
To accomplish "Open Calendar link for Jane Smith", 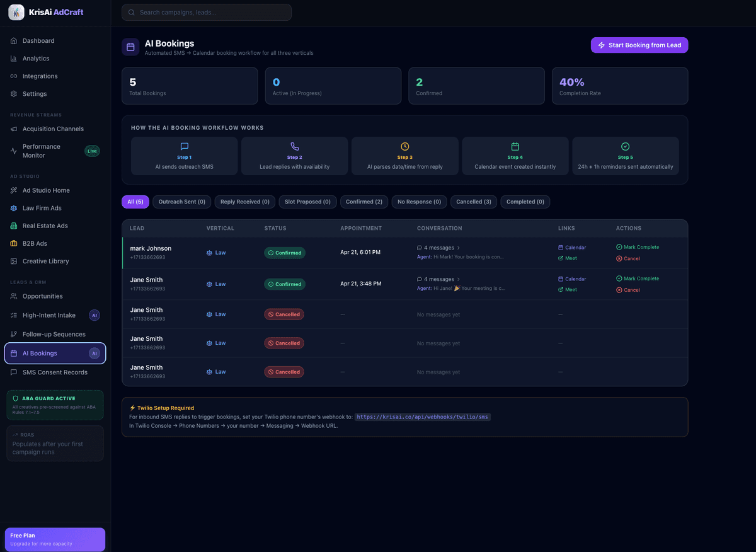I will click(x=572, y=279).
